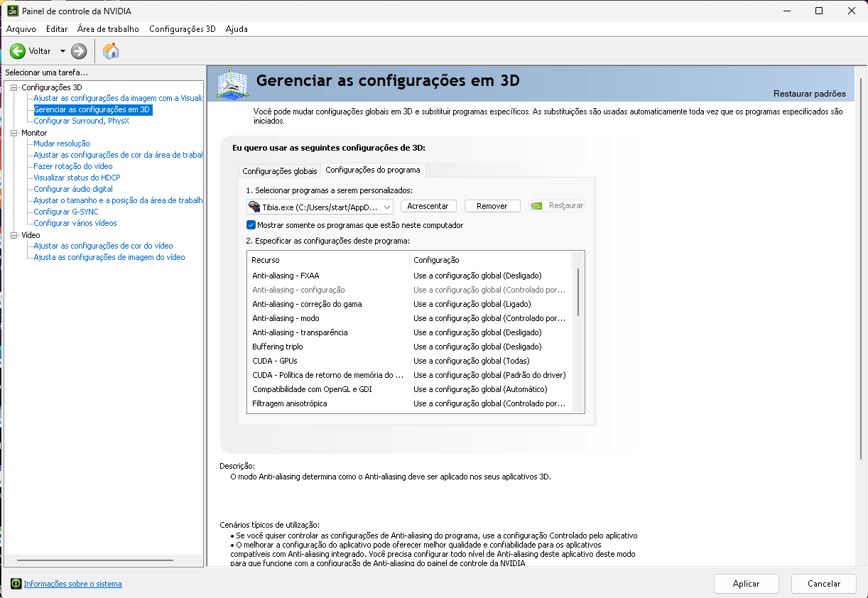Select the 'Buffering triplo' setting row

410,347
